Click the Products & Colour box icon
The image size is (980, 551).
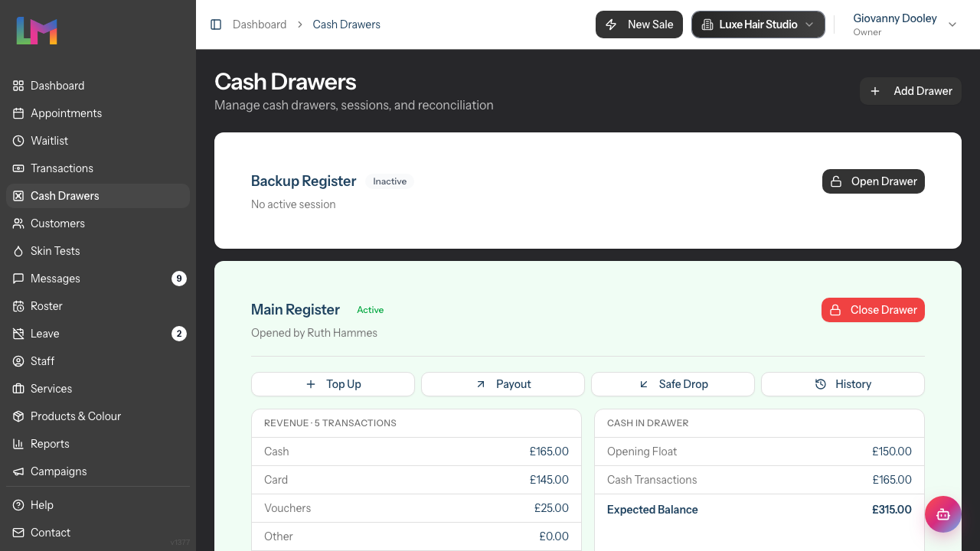[x=18, y=416]
